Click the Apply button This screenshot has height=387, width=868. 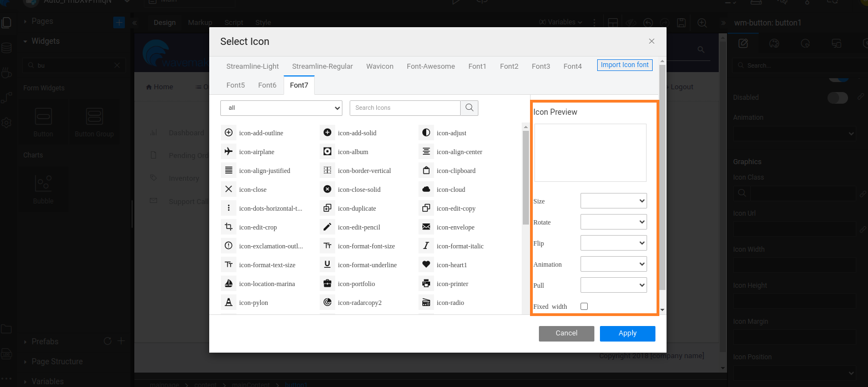(x=627, y=333)
